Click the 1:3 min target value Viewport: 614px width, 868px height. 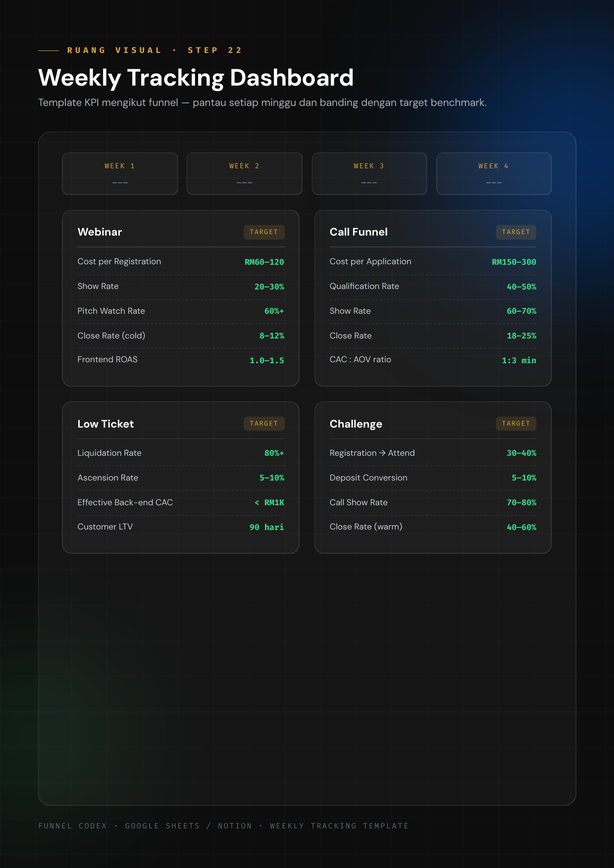click(519, 361)
